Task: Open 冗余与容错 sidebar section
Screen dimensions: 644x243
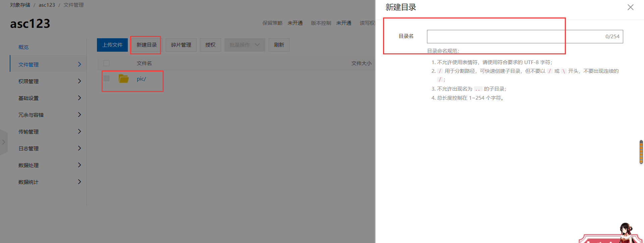Action: click(31, 115)
